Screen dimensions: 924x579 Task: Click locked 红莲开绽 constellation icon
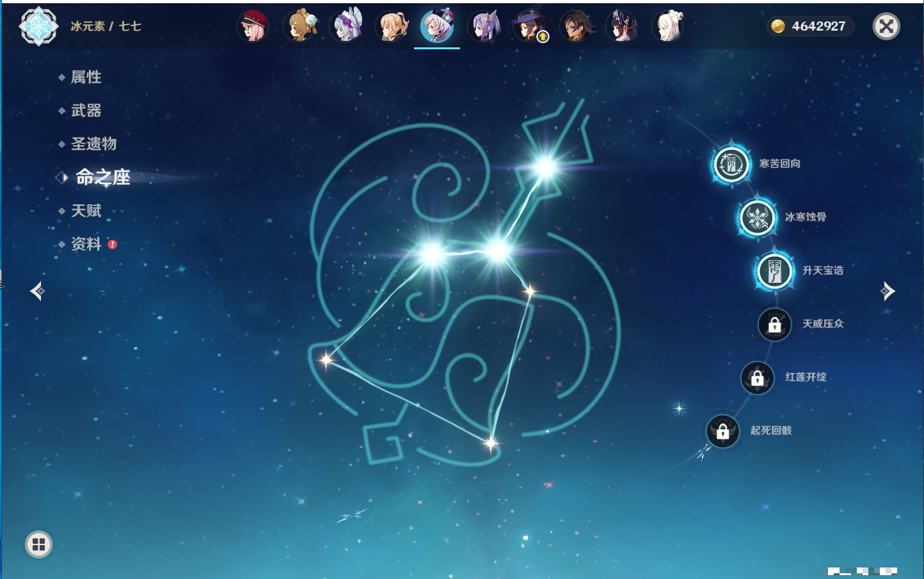click(x=757, y=378)
